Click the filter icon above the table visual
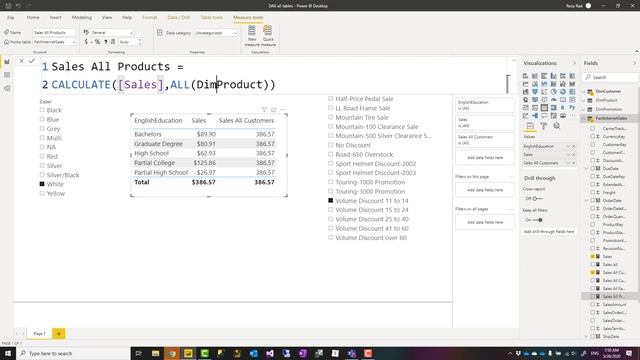This screenshot has height=360, width=640. 264,109
